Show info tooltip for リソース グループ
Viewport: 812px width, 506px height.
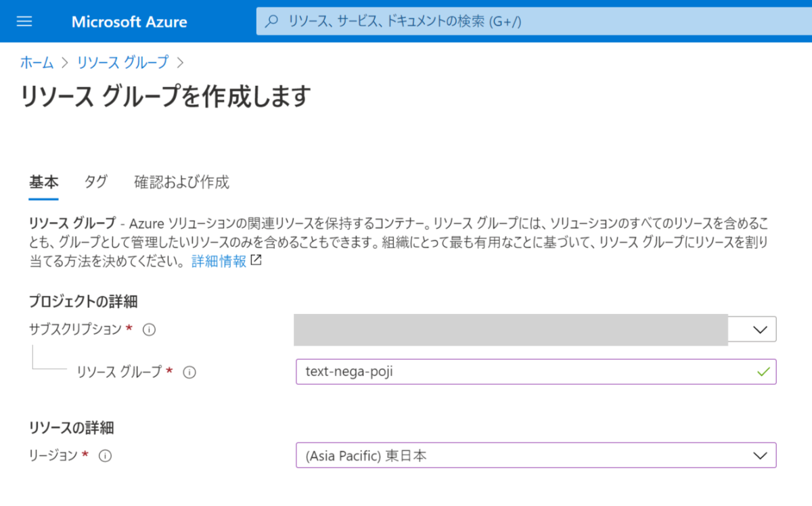coord(189,372)
